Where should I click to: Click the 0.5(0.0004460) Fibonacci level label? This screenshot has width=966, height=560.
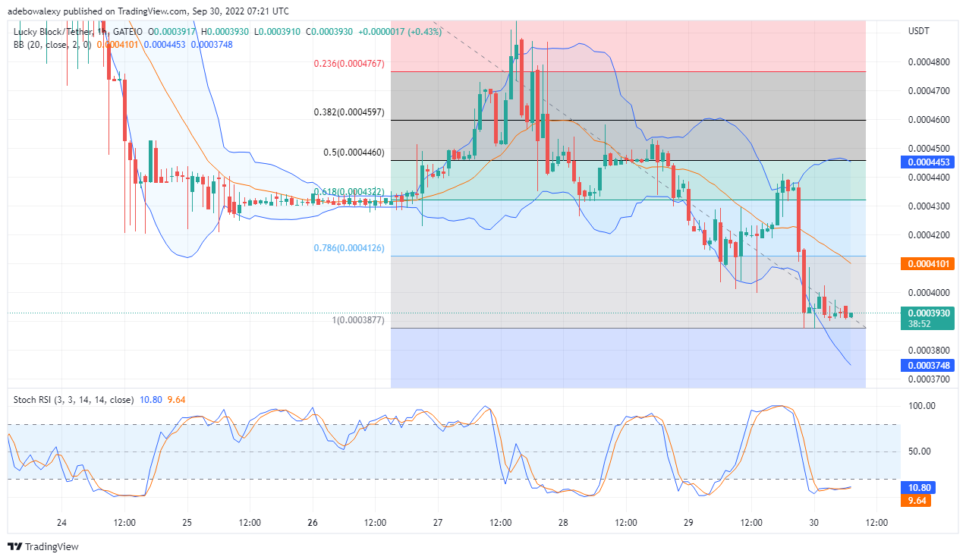click(x=354, y=153)
